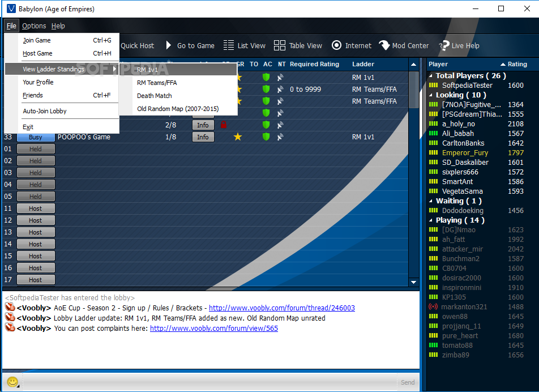Click scroll down arrow of game list
The width and height of the screenshot is (539, 392).
[x=413, y=282]
